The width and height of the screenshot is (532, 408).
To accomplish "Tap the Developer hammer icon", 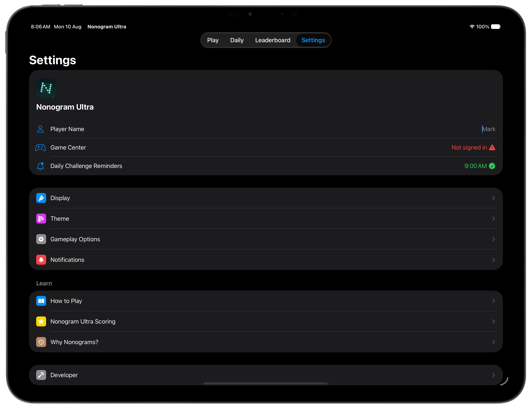I will [41, 375].
